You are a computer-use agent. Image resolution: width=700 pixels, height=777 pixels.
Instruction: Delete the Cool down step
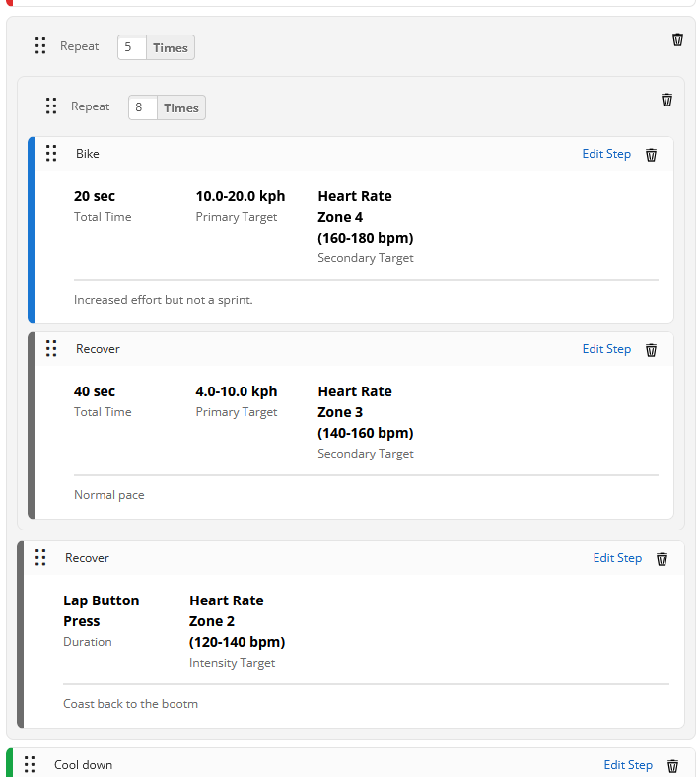672,766
